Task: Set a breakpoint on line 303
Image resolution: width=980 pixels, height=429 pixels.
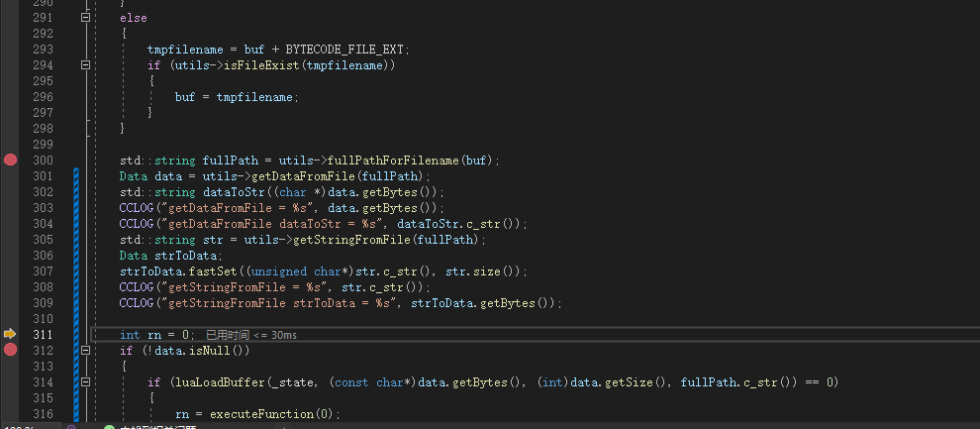Action: (x=11, y=207)
